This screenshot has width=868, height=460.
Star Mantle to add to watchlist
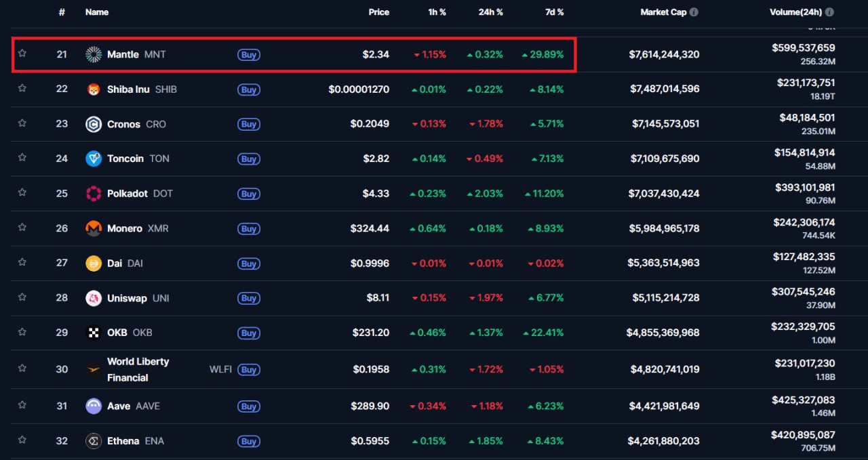(x=22, y=54)
